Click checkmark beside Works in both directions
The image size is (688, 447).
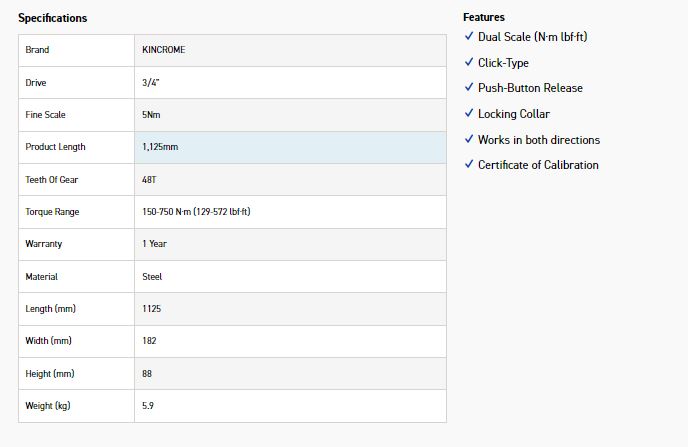[469, 139]
